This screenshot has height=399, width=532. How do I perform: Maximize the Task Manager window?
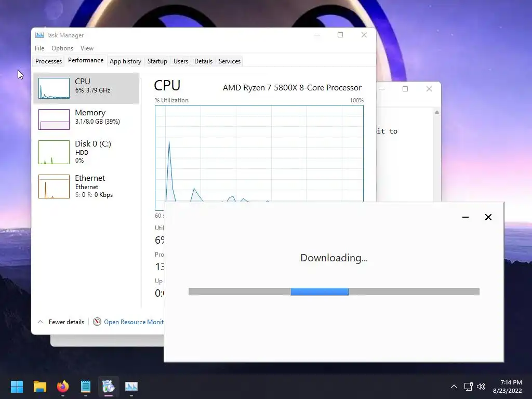(340, 35)
